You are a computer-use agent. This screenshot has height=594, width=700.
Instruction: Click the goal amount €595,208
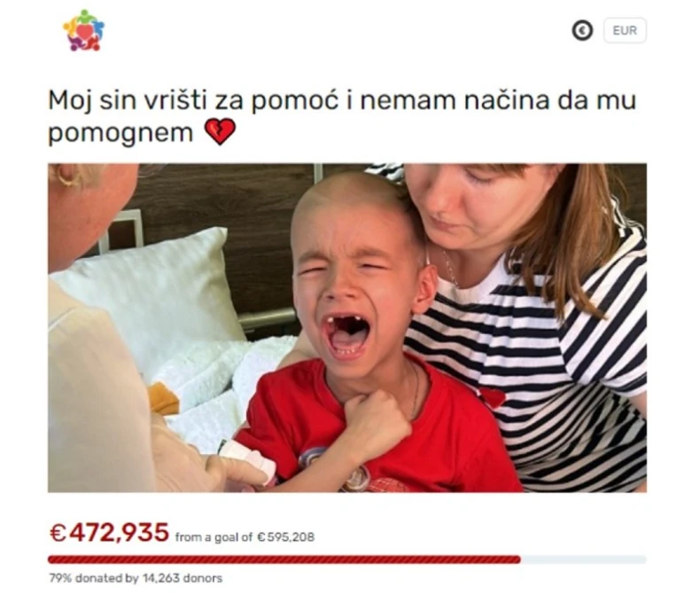coord(285,537)
